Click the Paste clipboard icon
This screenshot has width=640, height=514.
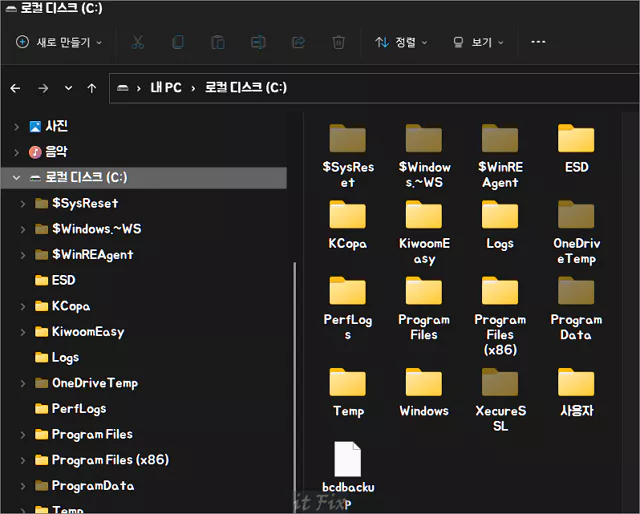(x=218, y=42)
